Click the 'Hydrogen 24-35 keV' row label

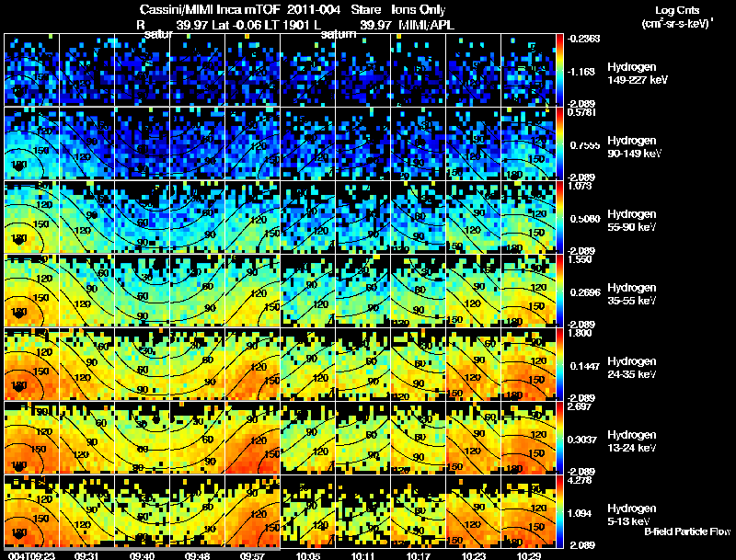coord(632,368)
